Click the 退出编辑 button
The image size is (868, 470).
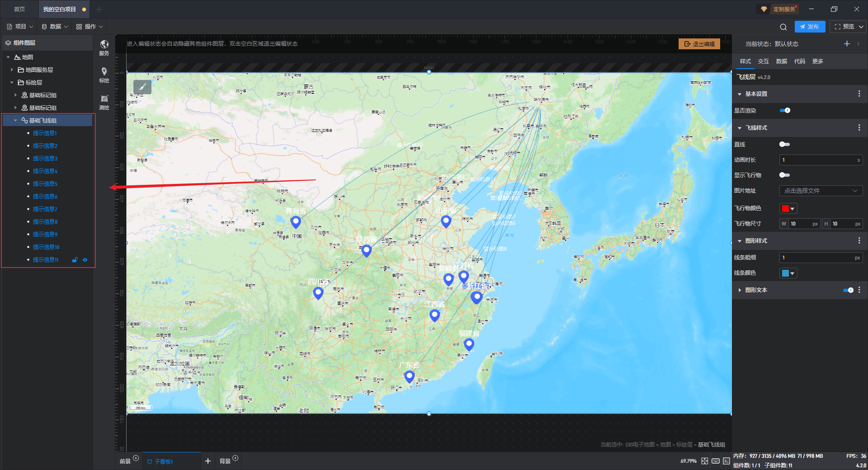(x=699, y=44)
